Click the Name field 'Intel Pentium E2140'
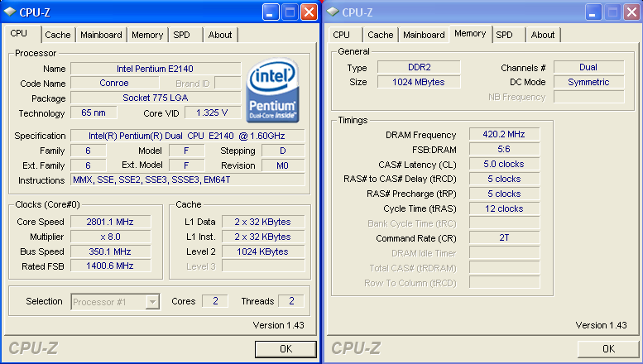 156,69
